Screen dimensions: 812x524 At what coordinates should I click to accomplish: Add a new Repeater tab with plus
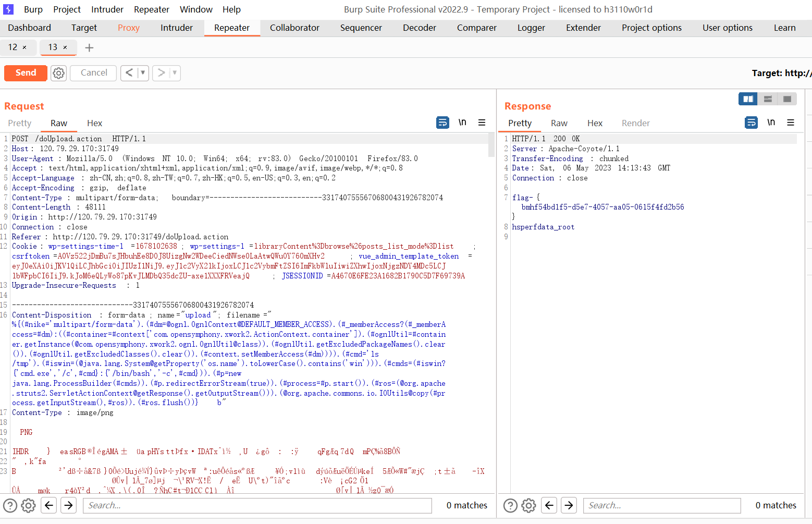[89, 48]
